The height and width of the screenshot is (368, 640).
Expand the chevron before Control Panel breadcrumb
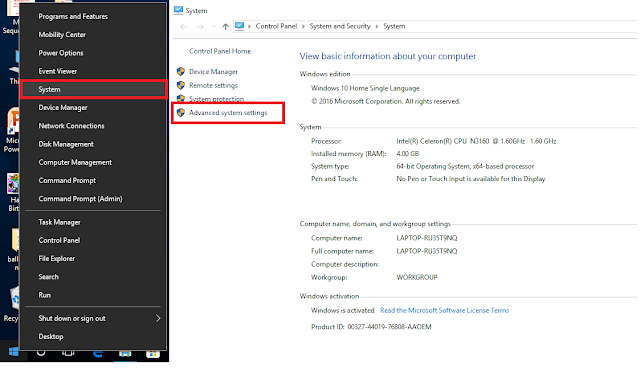(x=249, y=27)
